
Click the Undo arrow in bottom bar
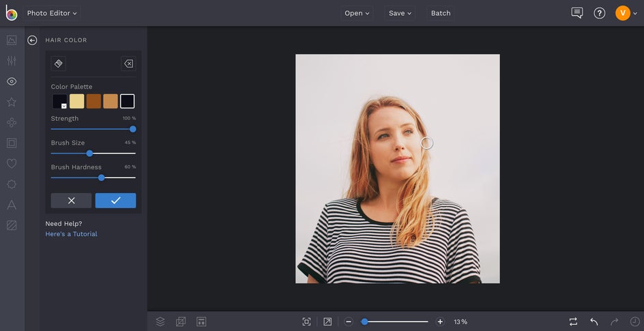[594, 321]
